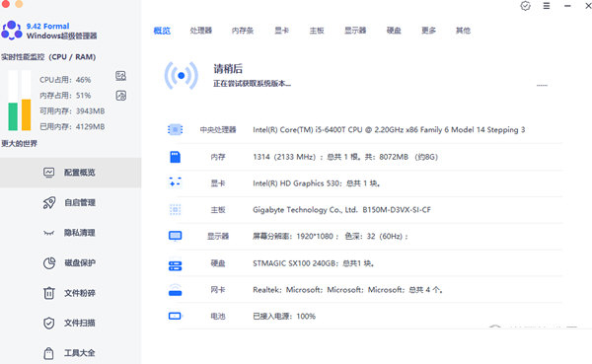Screen dimensions: 592x364
Task: Click the checkmark badge icon in title bar
Action: (x=526, y=6)
